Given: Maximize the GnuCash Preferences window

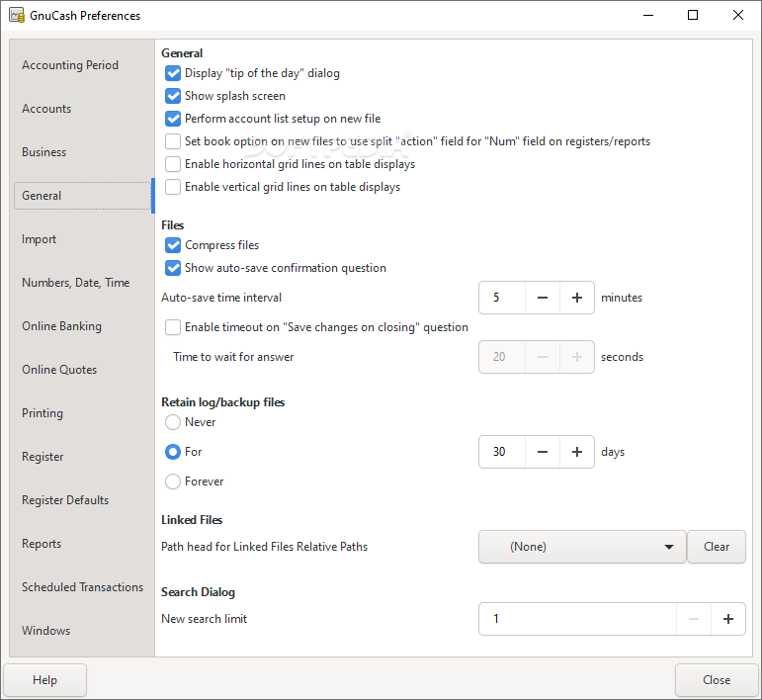Looking at the screenshot, I should click(x=693, y=15).
